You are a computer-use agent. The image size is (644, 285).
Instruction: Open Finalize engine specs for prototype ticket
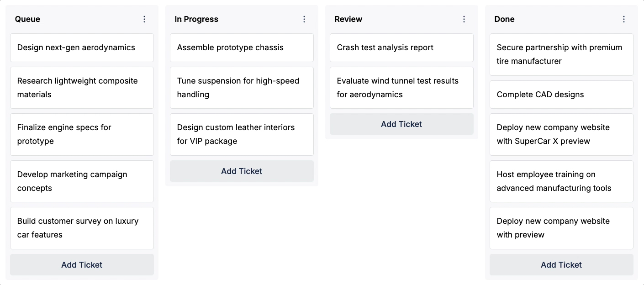(x=82, y=134)
